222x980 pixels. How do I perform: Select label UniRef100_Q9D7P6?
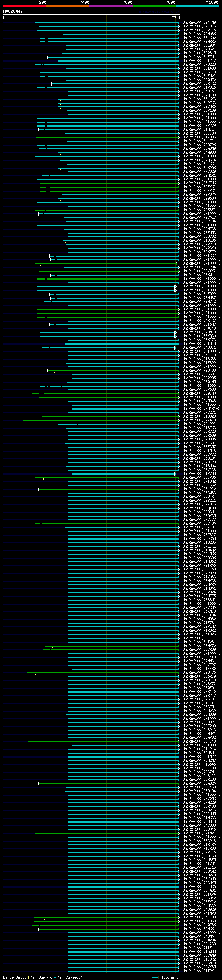point(199,145)
